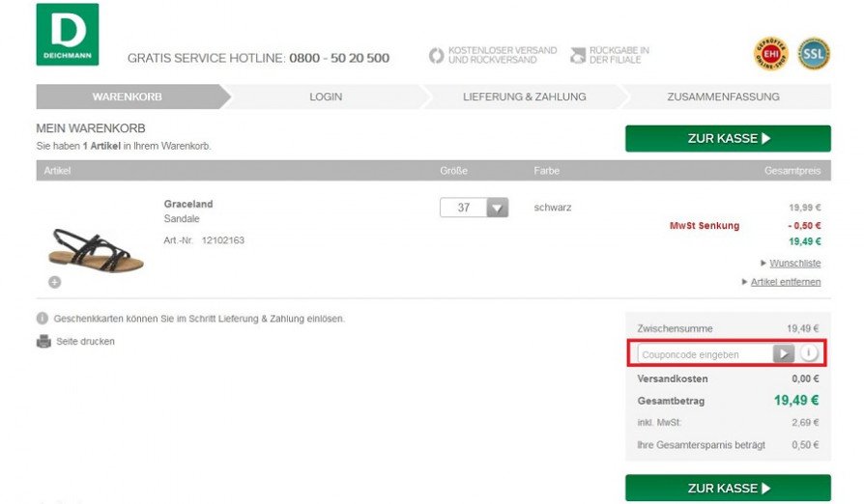Click the printer icon beside Seite drucken

43,341
